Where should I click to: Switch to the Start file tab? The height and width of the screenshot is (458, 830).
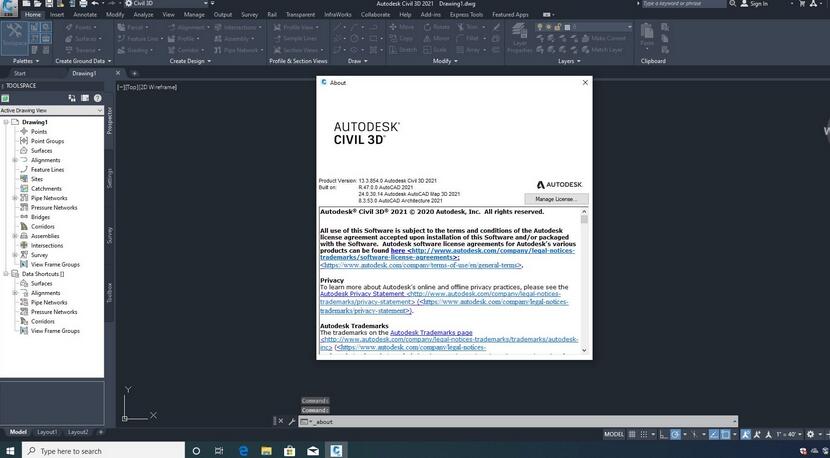20,73
